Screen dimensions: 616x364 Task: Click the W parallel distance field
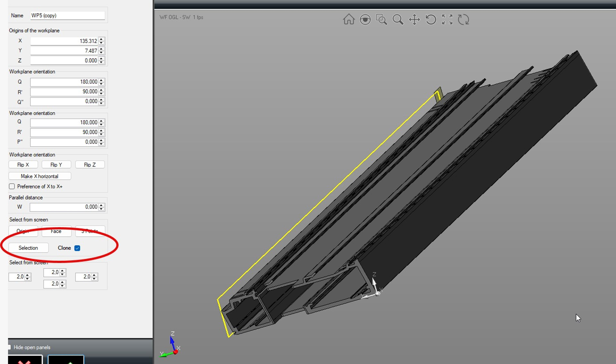click(64, 207)
